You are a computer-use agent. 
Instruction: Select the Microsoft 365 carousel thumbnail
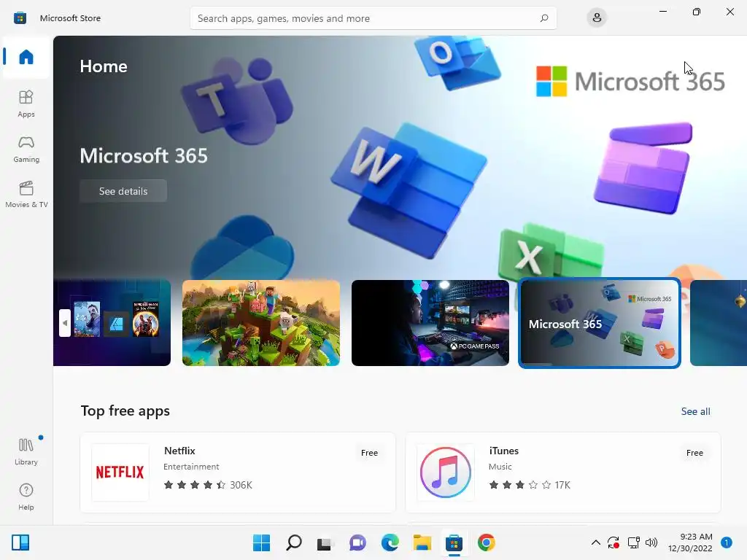600,323
